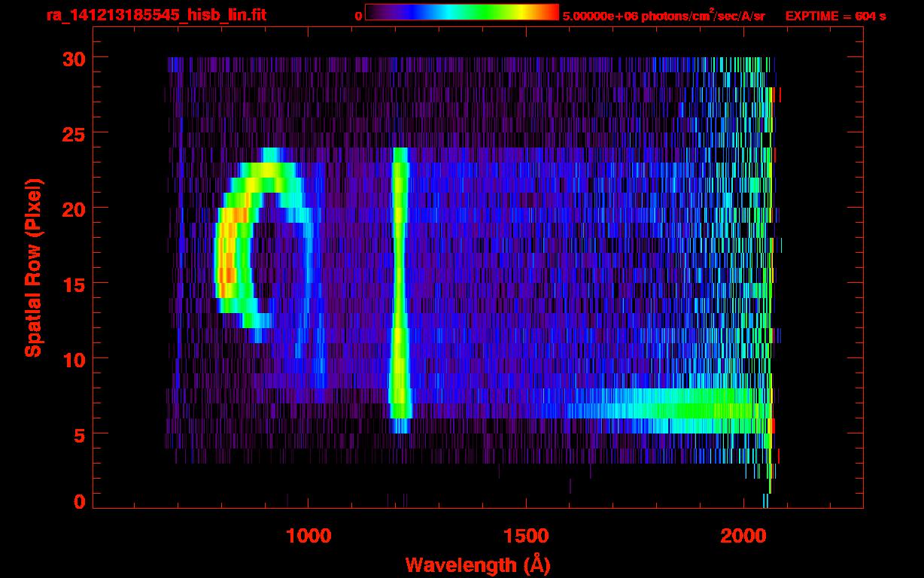This screenshot has height=578, width=924.
Task: Click the vertical emission line near 1216 Å
Action: [x=400, y=290]
